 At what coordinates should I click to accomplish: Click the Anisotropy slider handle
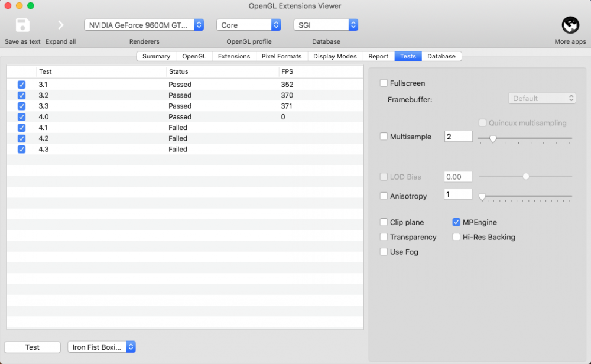482,196
